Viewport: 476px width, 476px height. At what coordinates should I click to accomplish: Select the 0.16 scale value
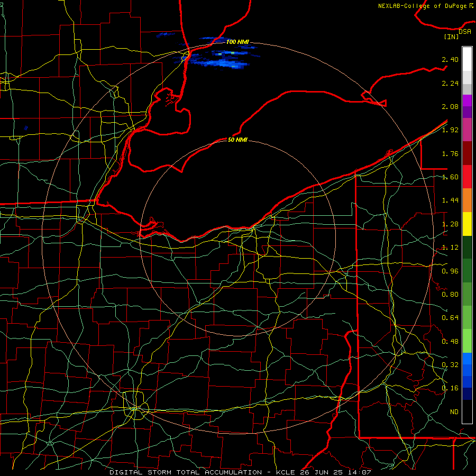click(x=450, y=388)
